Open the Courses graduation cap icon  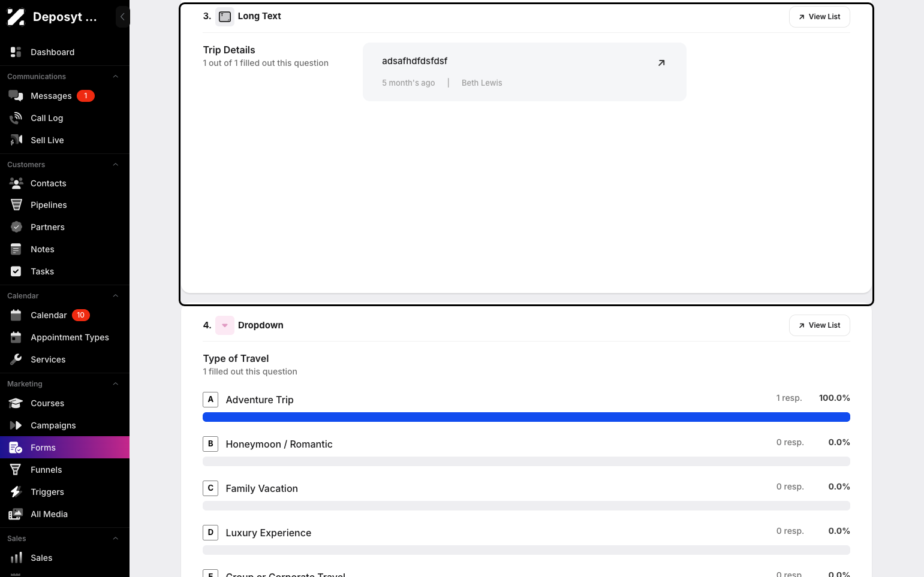pos(16,403)
